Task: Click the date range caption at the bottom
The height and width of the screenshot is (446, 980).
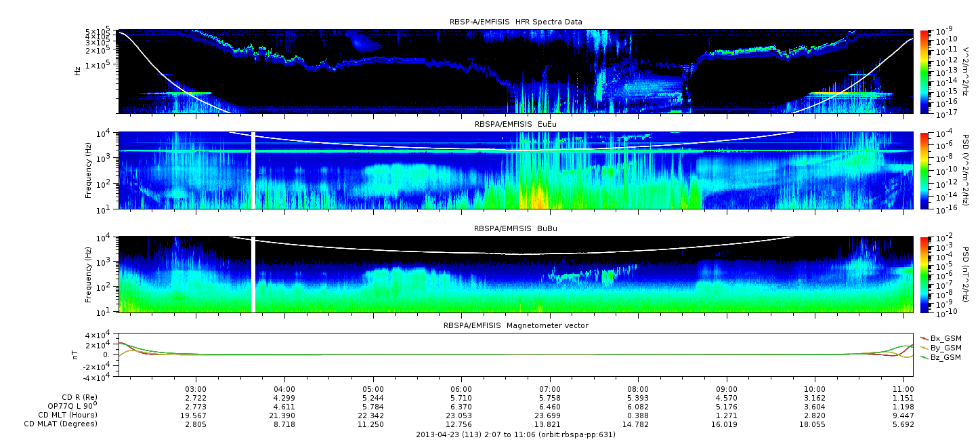Action: (515, 434)
